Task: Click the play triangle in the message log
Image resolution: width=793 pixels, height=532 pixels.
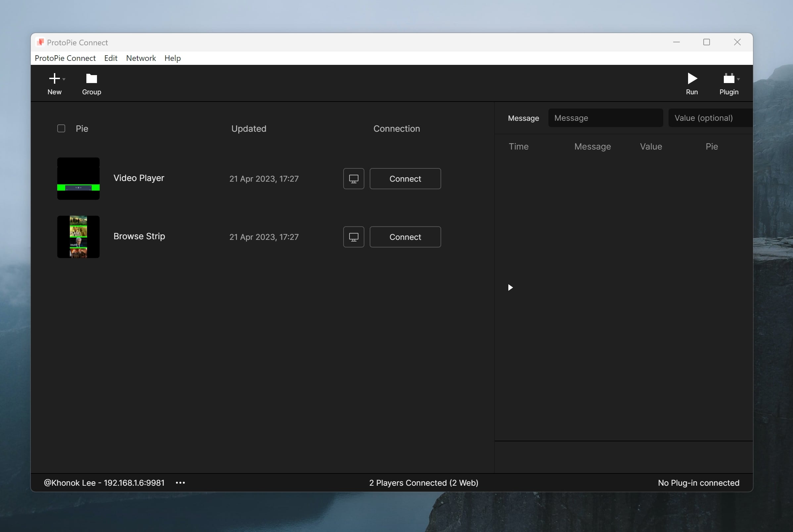Action: click(x=510, y=287)
